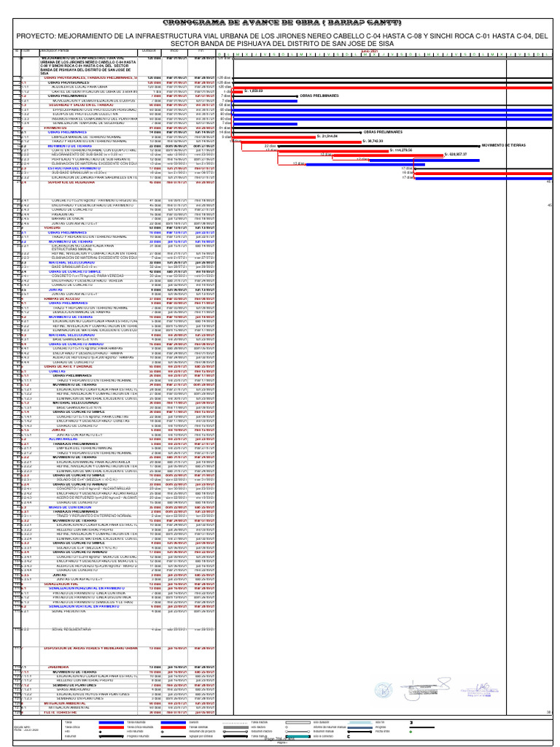Viewport: 560px width, 747px height.
Task: Click the RAMPAS DE ACCESO section row
Action: coord(114,298)
